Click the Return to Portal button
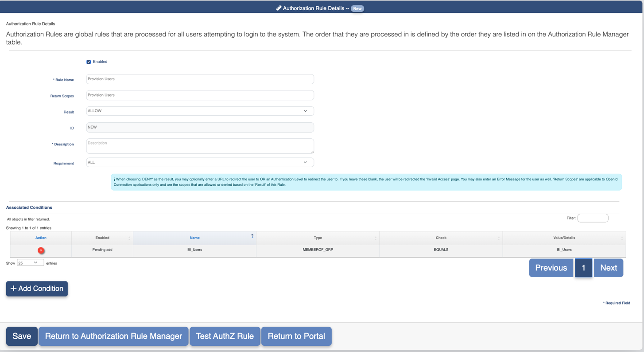The height and width of the screenshot is (352, 644). point(296,336)
